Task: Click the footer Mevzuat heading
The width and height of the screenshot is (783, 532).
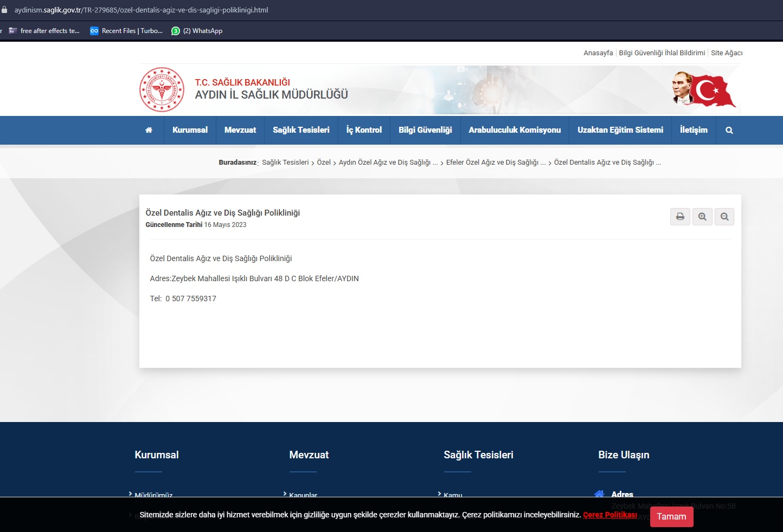Action: (x=309, y=455)
